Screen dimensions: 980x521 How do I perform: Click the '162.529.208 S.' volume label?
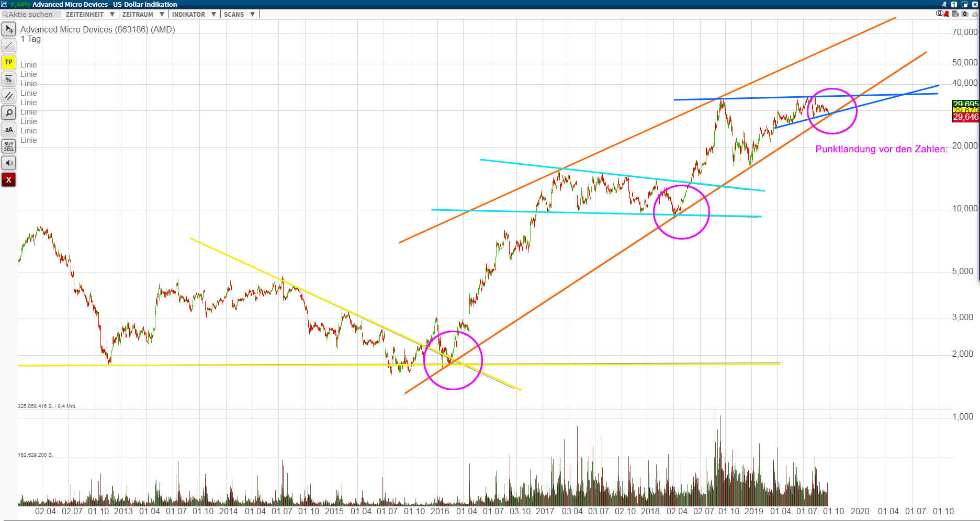coord(36,455)
